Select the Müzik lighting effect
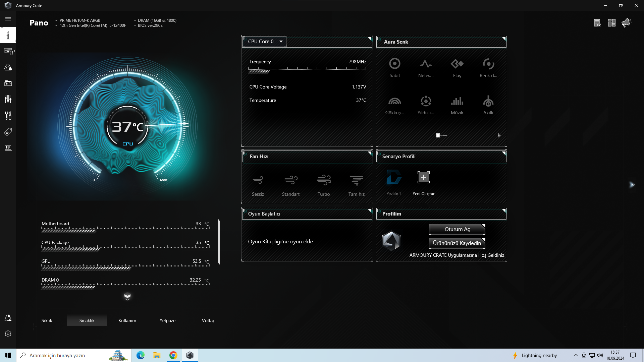The height and width of the screenshot is (362, 644). point(457,105)
